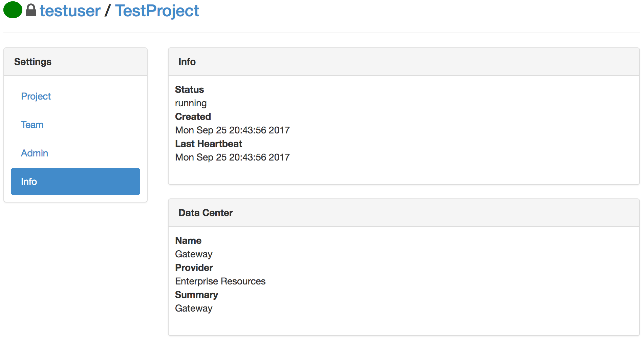The image size is (644, 340).
Task: Click the Last Heartbeat label
Action: pos(209,144)
